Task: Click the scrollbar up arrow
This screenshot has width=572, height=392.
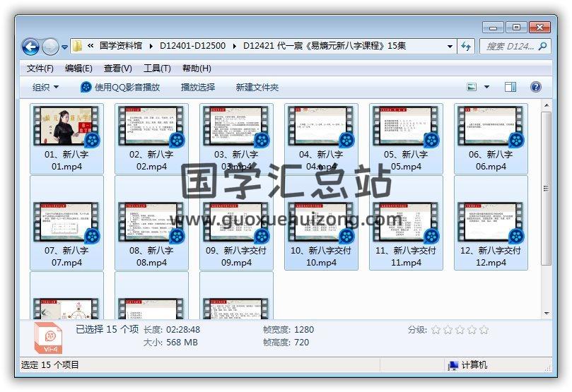Action: pyautogui.click(x=546, y=105)
